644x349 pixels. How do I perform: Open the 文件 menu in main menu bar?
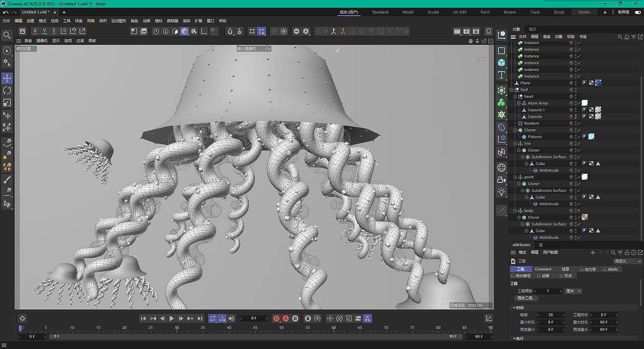coord(7,21)
